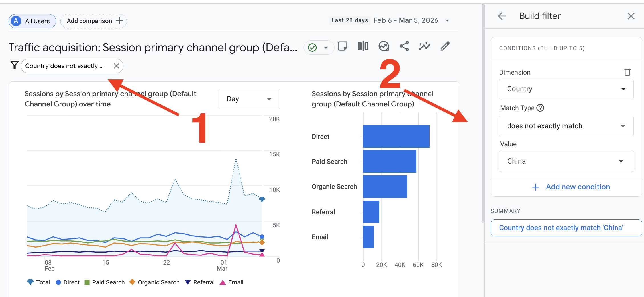
Task: Click Add new condition
Action: 571,187
